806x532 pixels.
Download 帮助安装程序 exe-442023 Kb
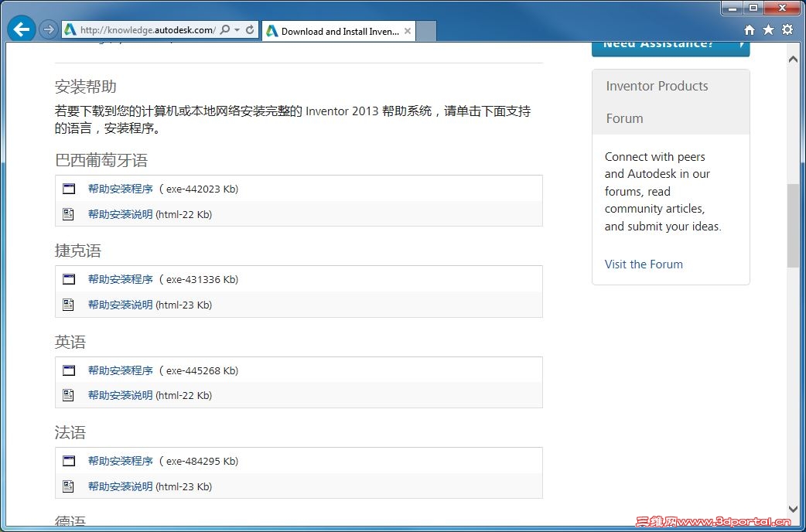click(121, 189)
